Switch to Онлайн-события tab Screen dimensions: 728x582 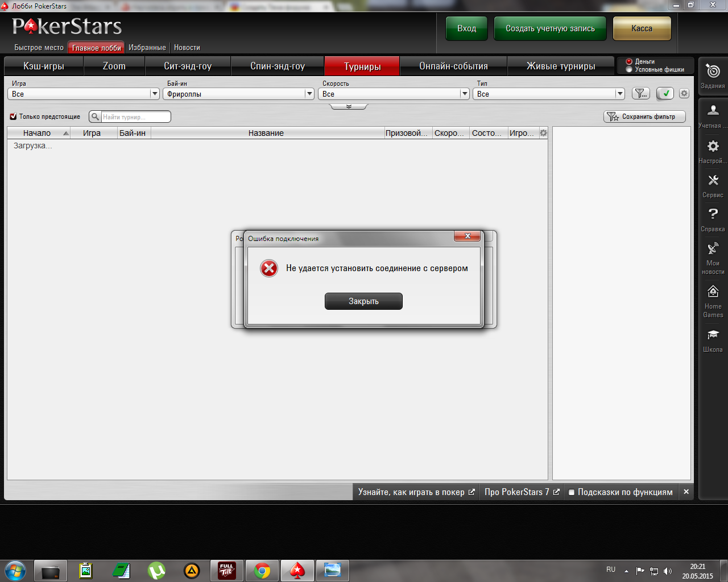[453, 66]
